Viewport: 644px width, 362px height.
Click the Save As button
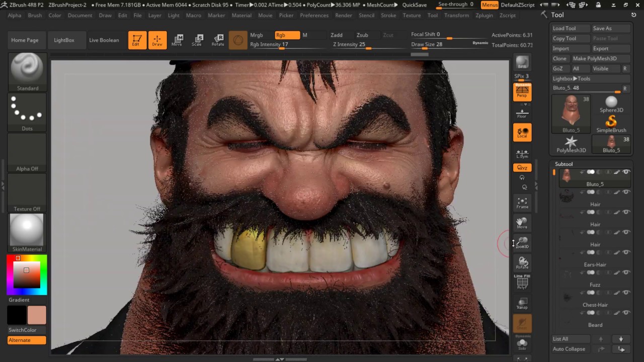(611, 28)
